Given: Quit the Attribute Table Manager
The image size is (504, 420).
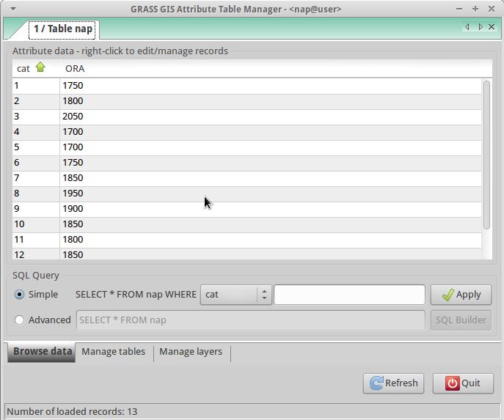Looking at the screenshot, I should pyautogui.click(x=463, y=383).
